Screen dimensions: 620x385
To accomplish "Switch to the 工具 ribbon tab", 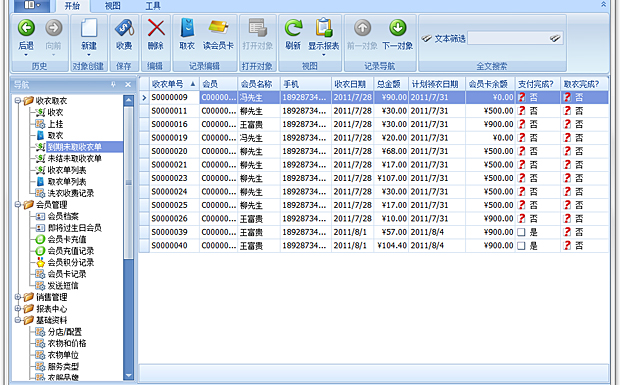I will pyautogui.click(x=153, y=6).
